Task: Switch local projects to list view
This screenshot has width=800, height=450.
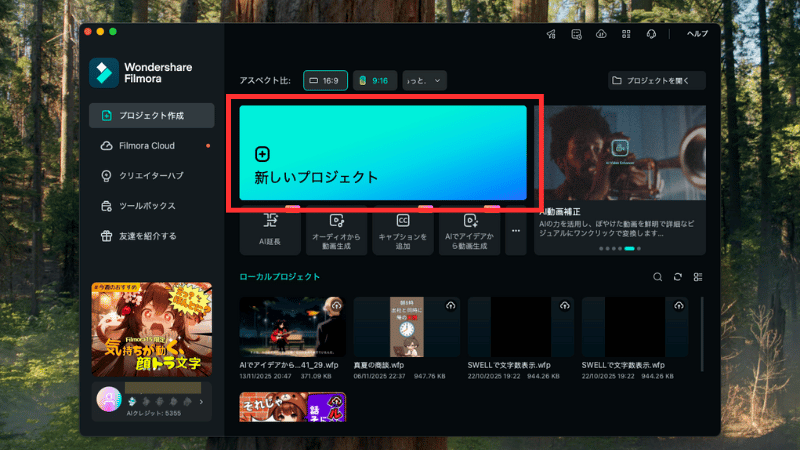Action: pos(698,277)
